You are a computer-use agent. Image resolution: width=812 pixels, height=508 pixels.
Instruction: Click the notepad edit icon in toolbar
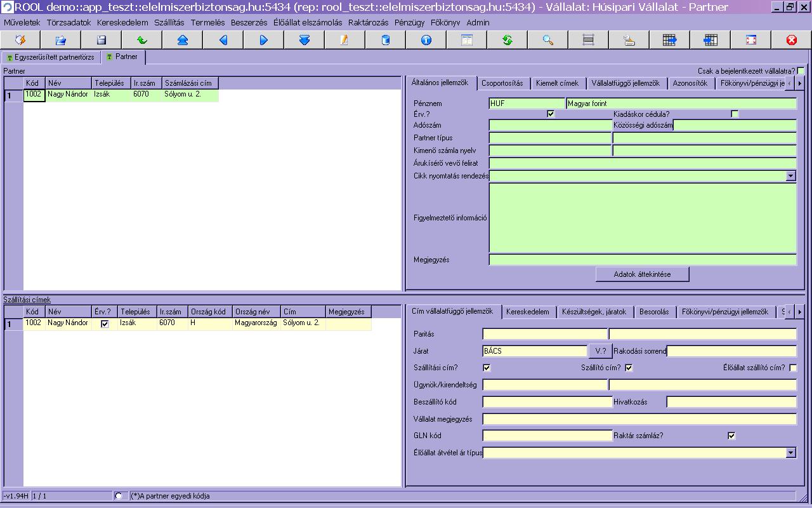344,40
